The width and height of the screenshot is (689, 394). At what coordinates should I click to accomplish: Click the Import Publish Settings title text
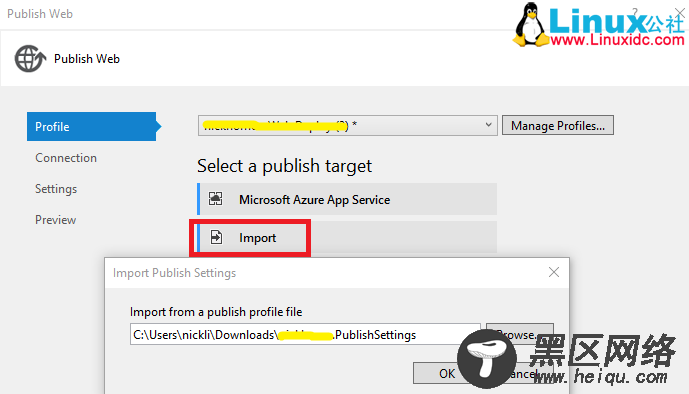[174, 273]
